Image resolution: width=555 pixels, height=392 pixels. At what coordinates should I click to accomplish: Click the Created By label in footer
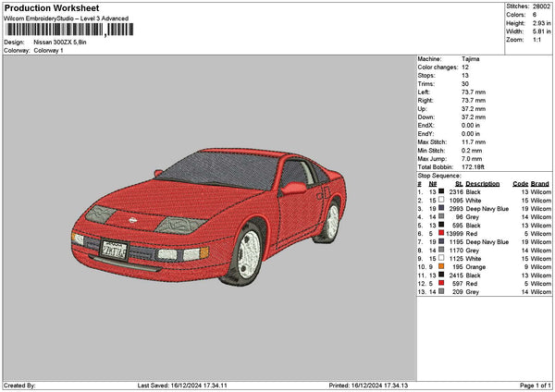[19, 386]
